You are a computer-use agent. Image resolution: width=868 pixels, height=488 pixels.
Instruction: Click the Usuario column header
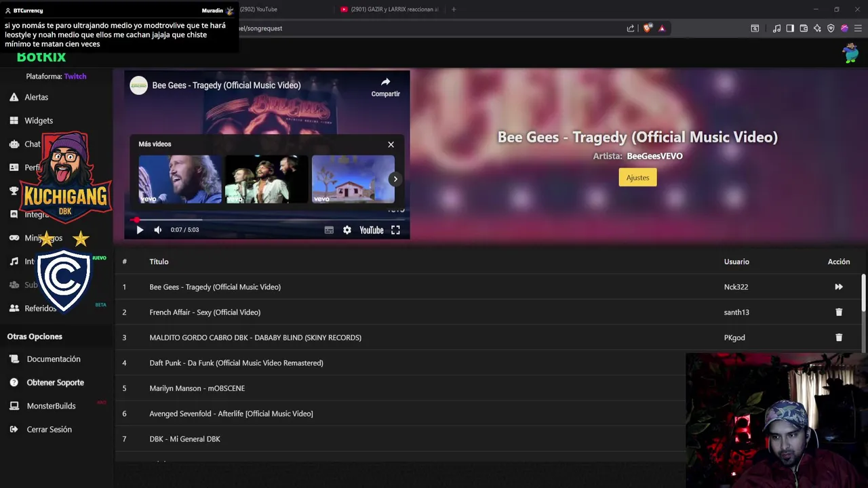point(736,262)
